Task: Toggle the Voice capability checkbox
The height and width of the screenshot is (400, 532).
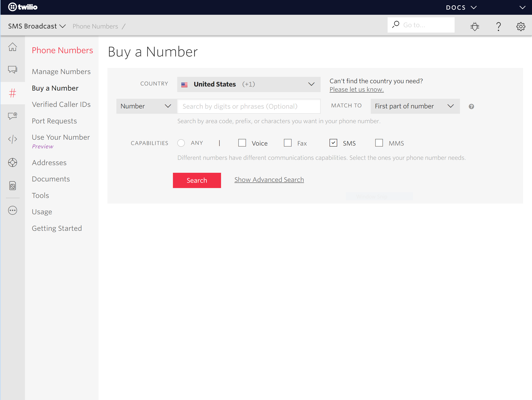Action: coord(242,143)
